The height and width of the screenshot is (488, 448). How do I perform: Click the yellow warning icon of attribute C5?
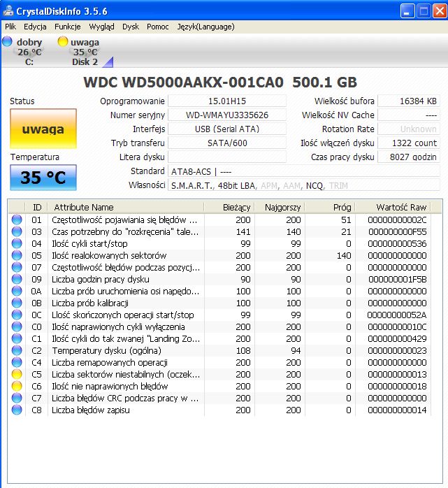[x=17, y=374]
